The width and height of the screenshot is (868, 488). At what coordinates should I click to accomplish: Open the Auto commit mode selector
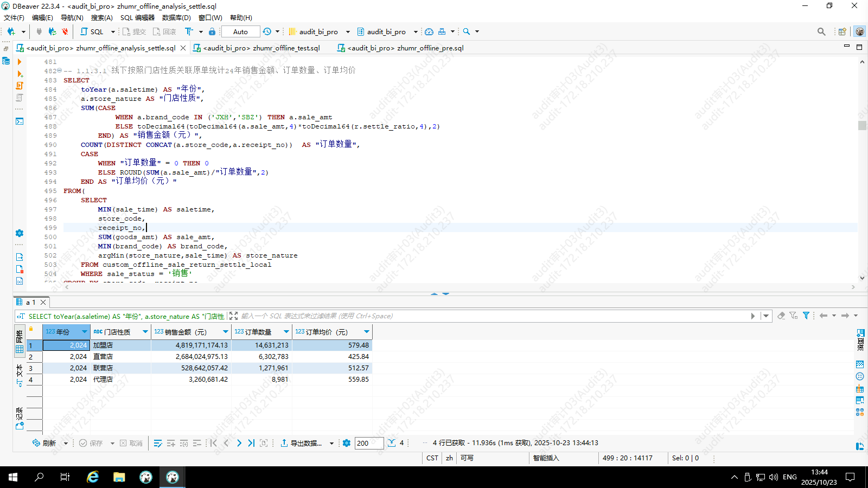tap(240, 31)
